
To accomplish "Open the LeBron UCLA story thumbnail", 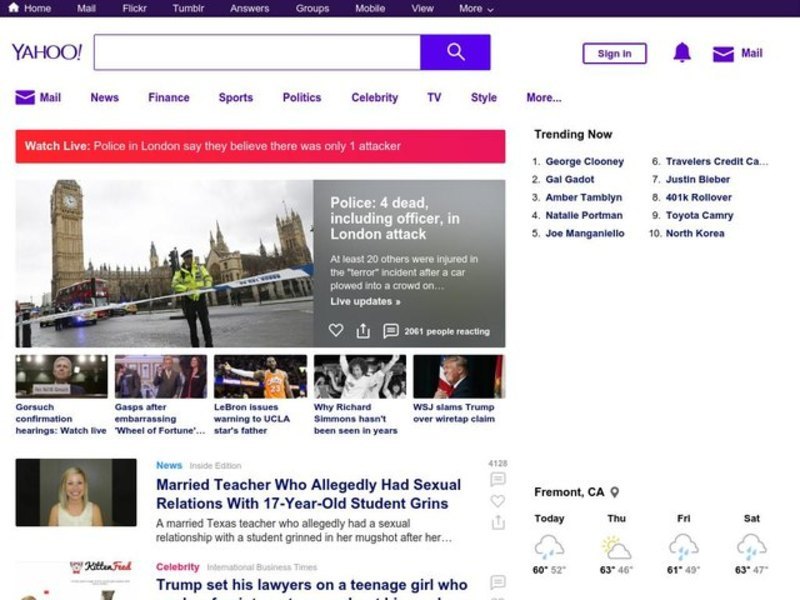I will point(260,377).
